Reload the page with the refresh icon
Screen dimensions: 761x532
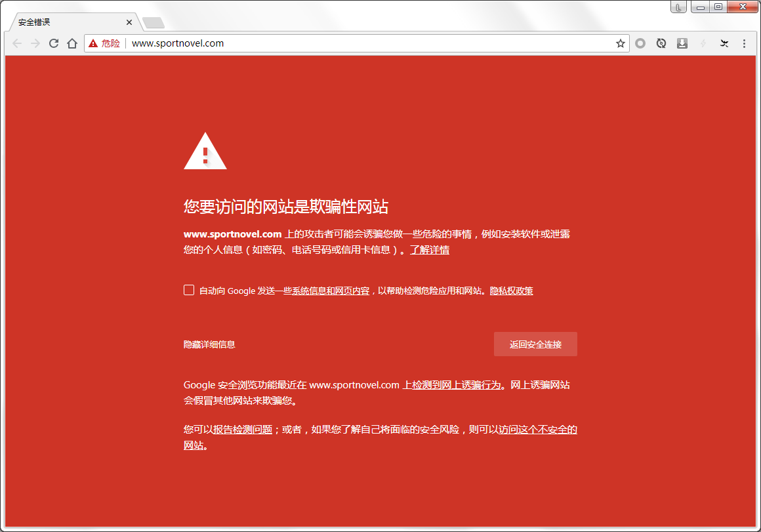pos(54,43)
